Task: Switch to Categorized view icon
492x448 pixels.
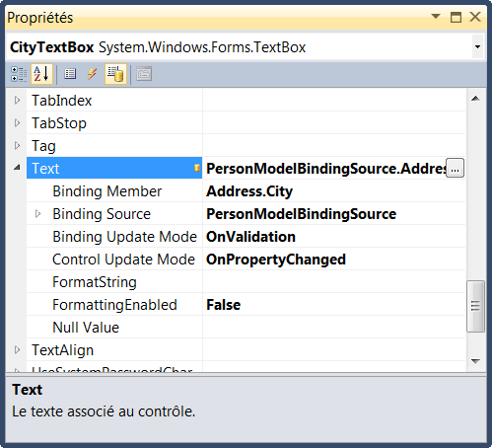Action: (19, 74)
